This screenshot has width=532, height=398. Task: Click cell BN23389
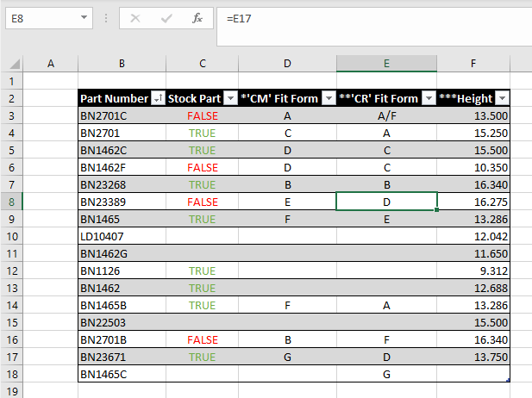tap(122, 202)
